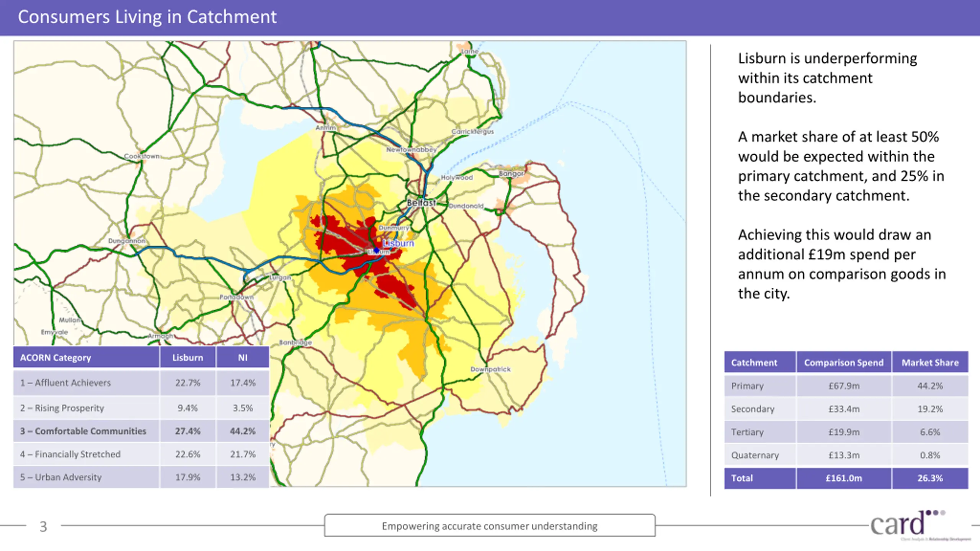The height and width of the screenshot is (551, 980).
Task: Select the Comfortable Communities row
Action: click(x=83, y=431)
